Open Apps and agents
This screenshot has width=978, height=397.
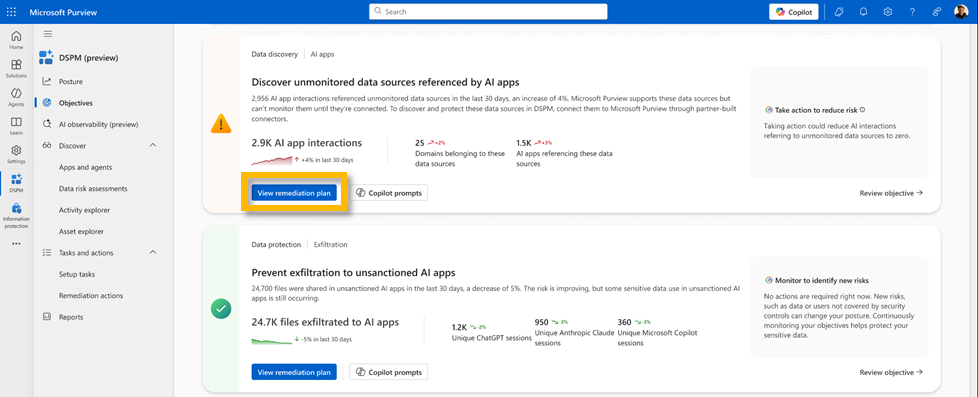coord(85,167)
